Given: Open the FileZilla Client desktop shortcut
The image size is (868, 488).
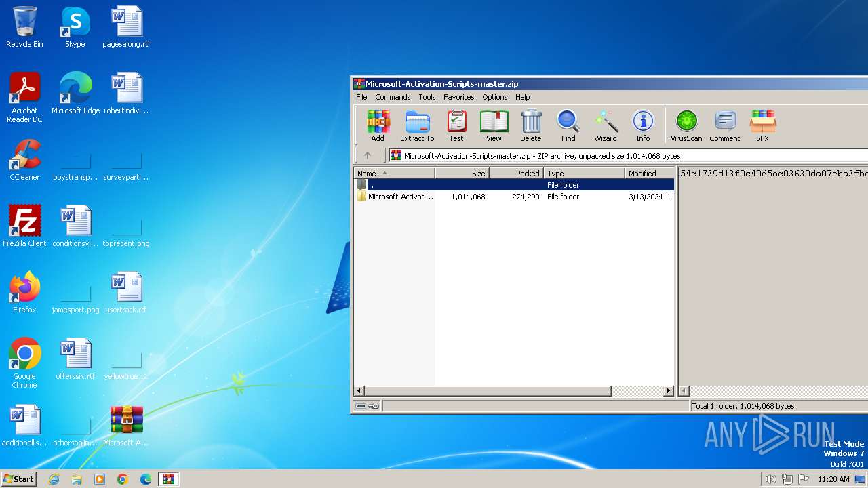Looking at the screenshot, I should [x=24, y=226].
